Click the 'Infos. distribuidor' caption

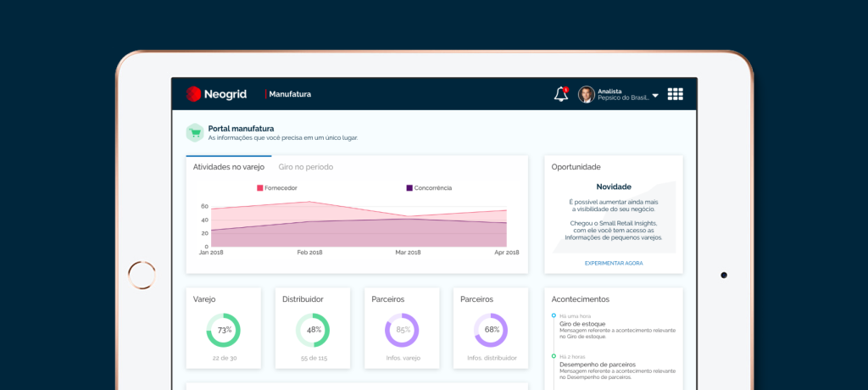[x=492, y=358]
